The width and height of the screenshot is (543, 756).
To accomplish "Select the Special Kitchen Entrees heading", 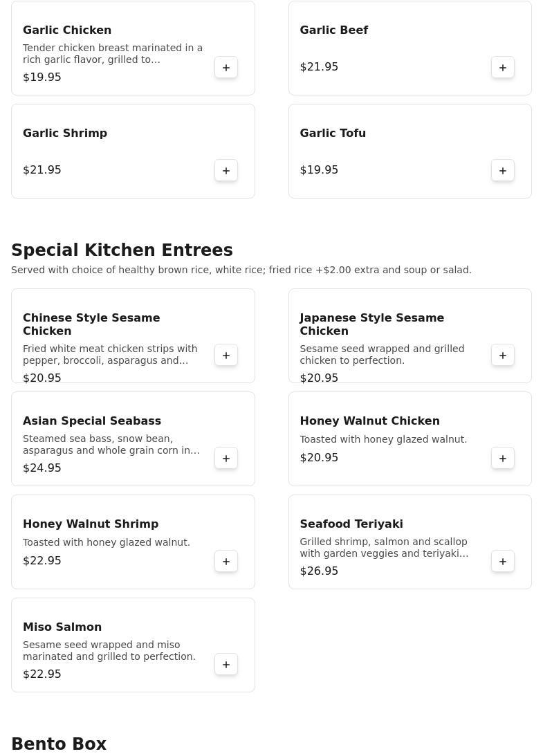I will (x=122, y=250).
